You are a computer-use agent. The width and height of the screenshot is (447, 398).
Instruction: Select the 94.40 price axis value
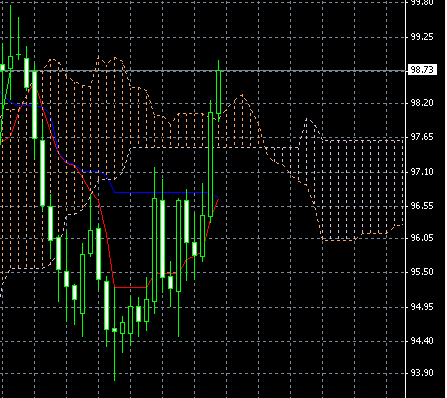422,341
